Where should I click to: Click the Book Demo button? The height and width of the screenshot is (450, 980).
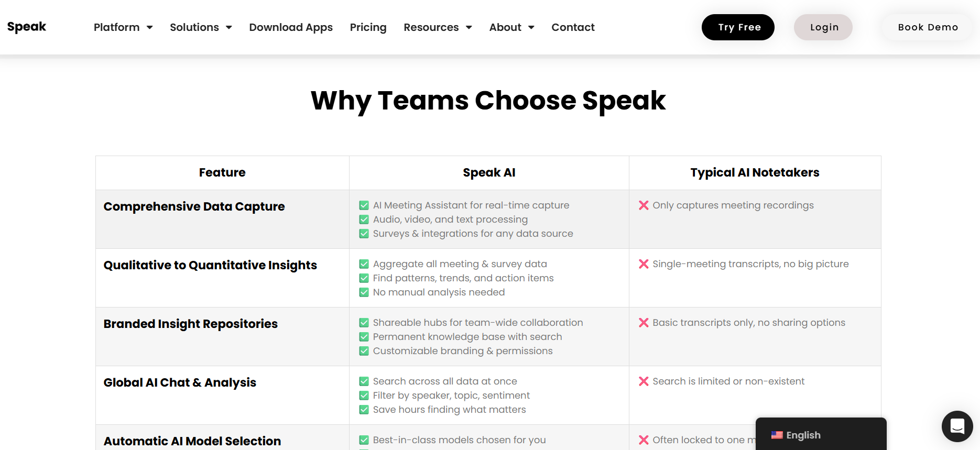tap(928, 27)
